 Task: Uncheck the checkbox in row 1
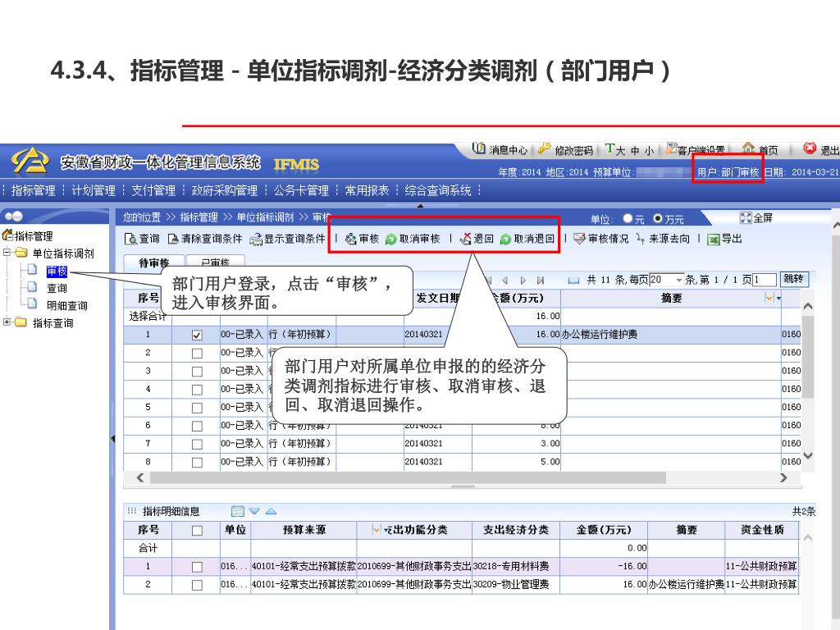point(197,336)
